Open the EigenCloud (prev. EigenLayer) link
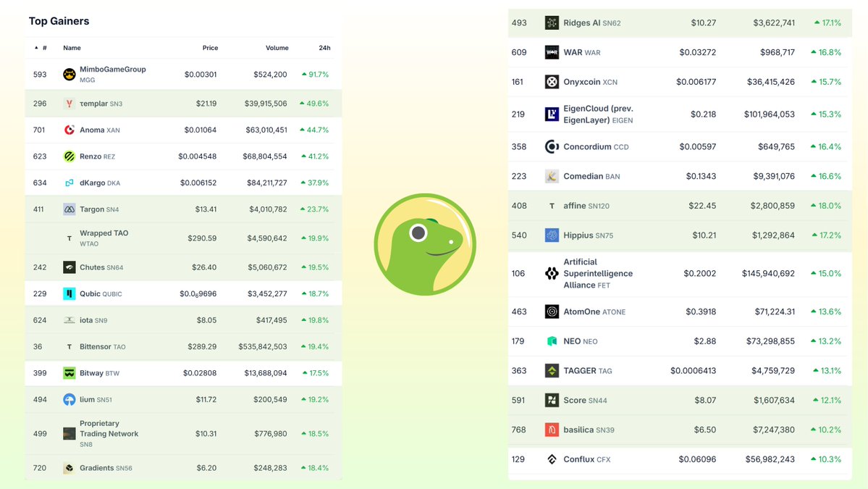The height and width of the screenshot is (489, 868). point(598,114)
